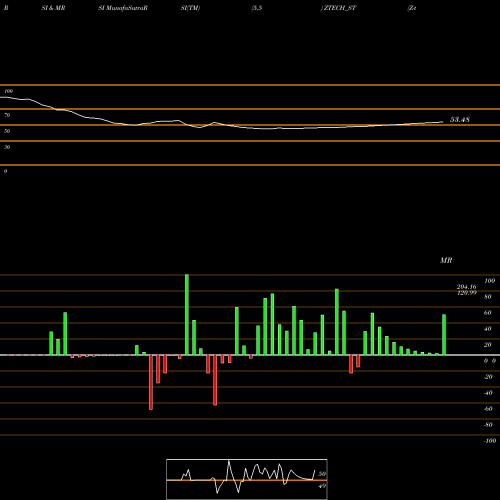The height and width of the screenshot is (500, 500).
Task: Click the 30 level label on RSI axis
Action: (7, 147)
